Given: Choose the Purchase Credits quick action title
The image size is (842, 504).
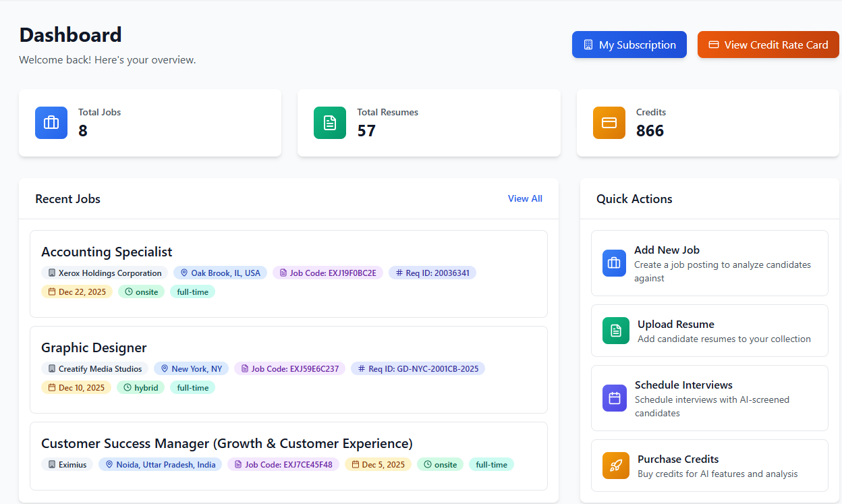Looking at the screenshot, I should click(x=678, y=459).
